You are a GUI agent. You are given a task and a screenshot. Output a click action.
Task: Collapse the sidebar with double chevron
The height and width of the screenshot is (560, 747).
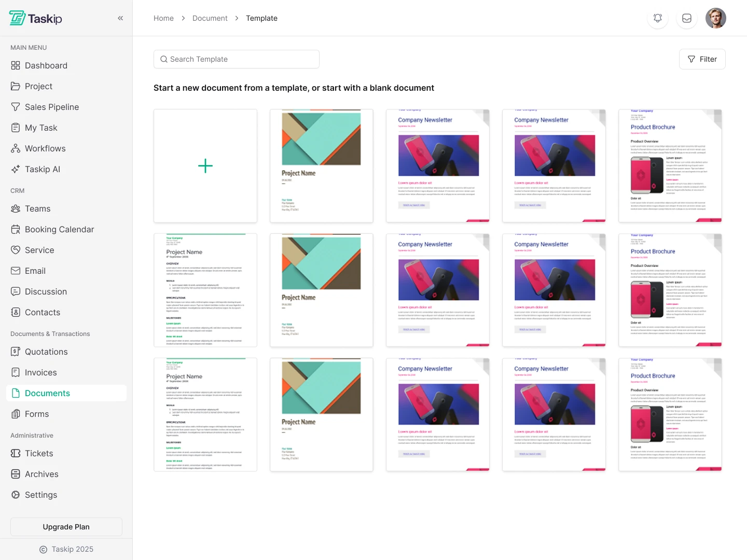tap(120, 18)
